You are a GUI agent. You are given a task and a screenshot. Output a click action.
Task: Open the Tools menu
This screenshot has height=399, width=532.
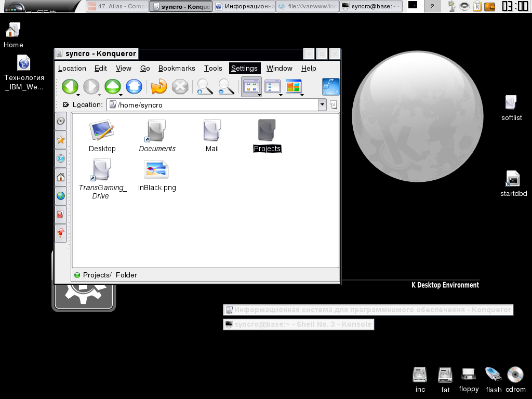click(x=213, y=68)
